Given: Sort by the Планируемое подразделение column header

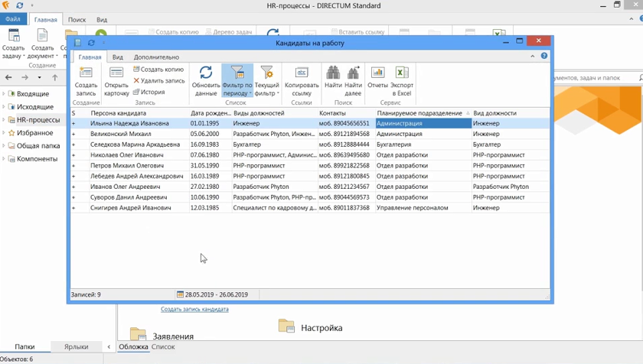Looking at the screenshot, I should (419, 113).
